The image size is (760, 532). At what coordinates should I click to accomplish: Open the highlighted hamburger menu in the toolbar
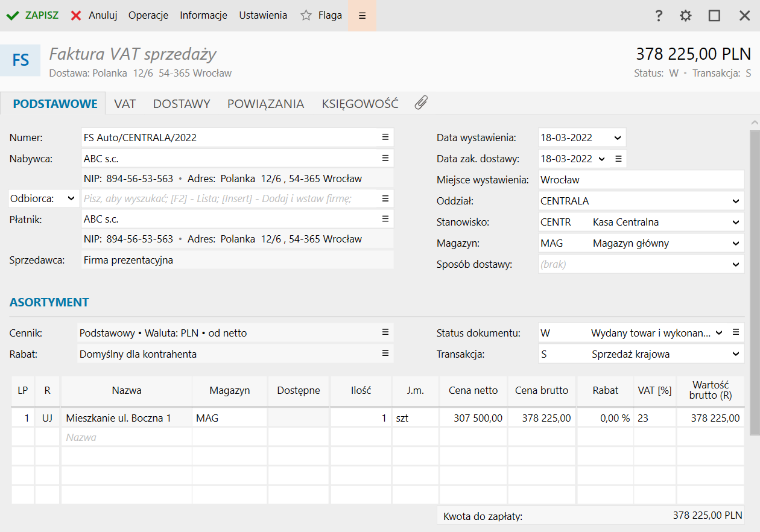tap(362, 16)
